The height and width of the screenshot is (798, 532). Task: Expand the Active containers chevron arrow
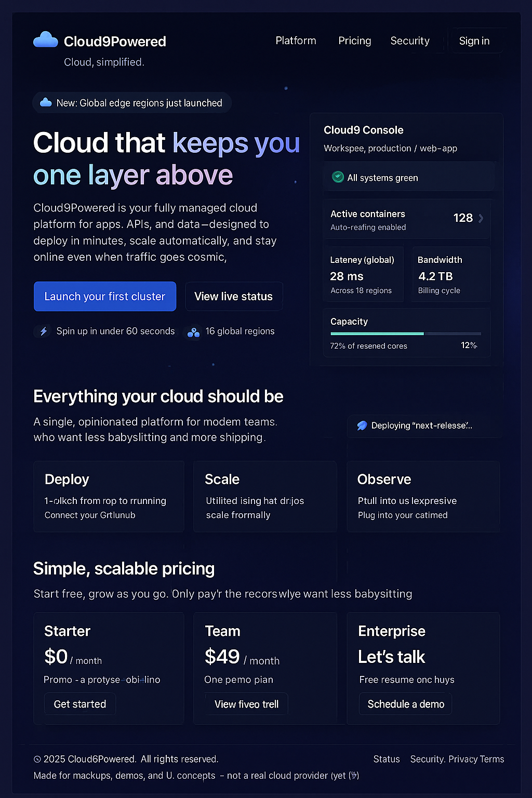click(481, 218)
